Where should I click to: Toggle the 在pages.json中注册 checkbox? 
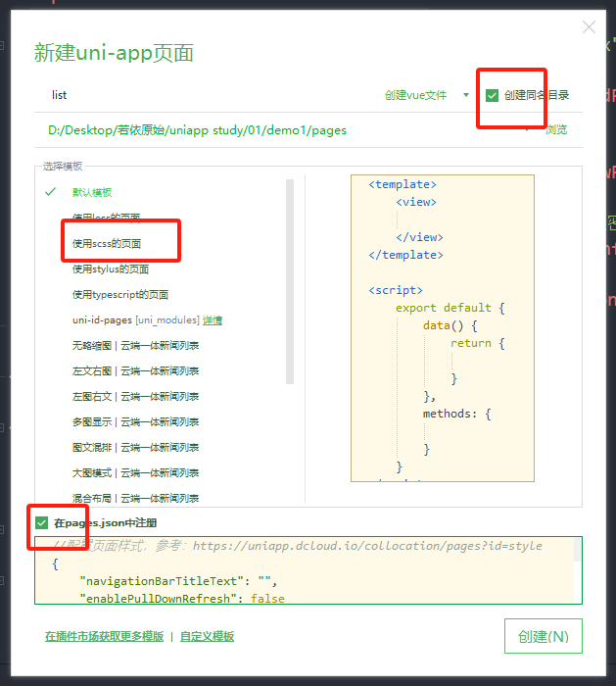pyautogui.click(x=41, y=522)
